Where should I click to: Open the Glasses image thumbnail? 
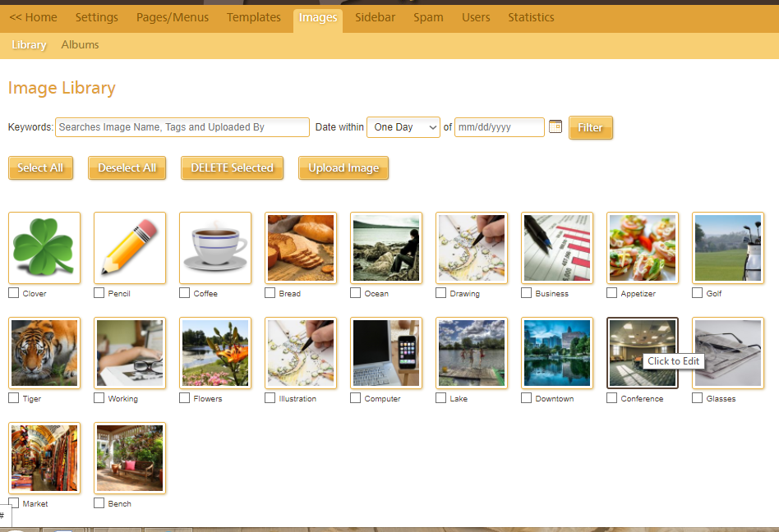click(x=728, y=353)
